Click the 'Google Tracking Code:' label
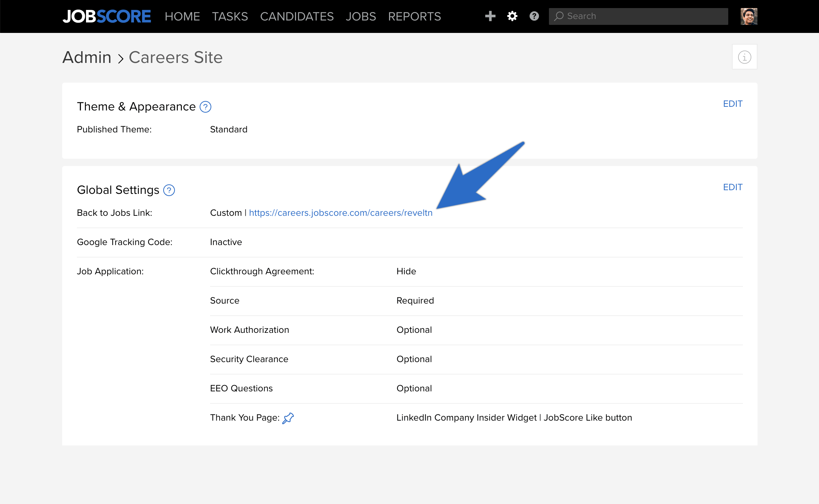 tap(124, 242)
